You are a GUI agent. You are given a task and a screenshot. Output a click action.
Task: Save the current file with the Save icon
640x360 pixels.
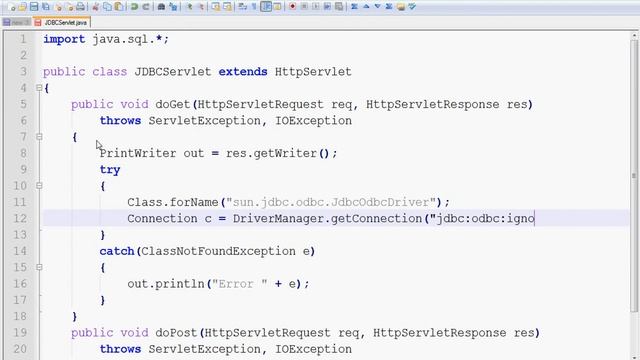(x=34, y=7)
